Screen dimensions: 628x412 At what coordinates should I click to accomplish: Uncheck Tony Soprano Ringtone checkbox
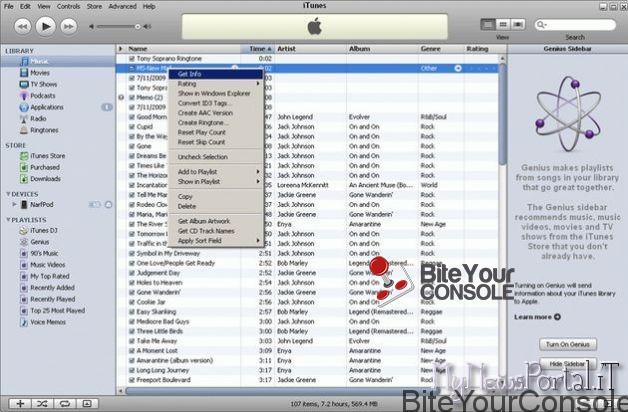point(132,59)
